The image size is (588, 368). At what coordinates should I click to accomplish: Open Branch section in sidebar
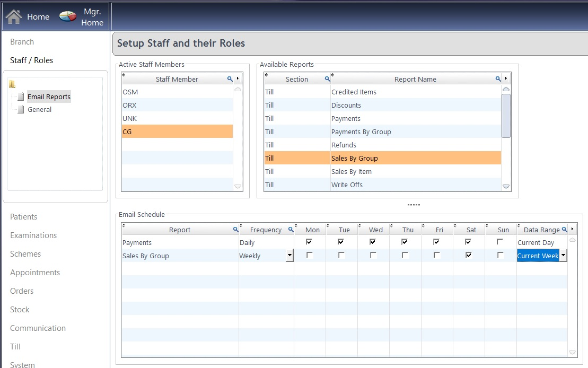click(x=22, y=42)
